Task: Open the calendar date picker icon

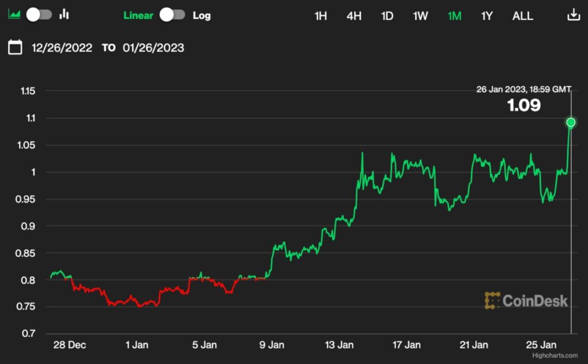Action: (14, 48)
